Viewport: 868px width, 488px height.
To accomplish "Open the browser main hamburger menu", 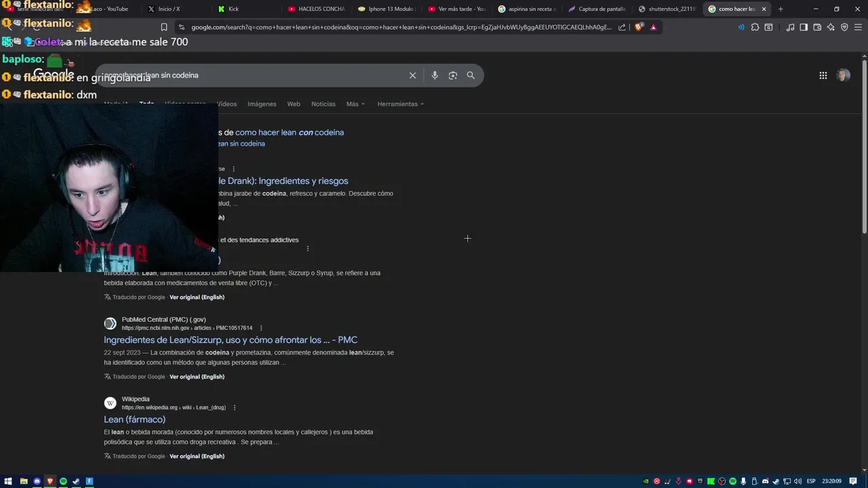I will pyautogui.click(x=858, y=27).
